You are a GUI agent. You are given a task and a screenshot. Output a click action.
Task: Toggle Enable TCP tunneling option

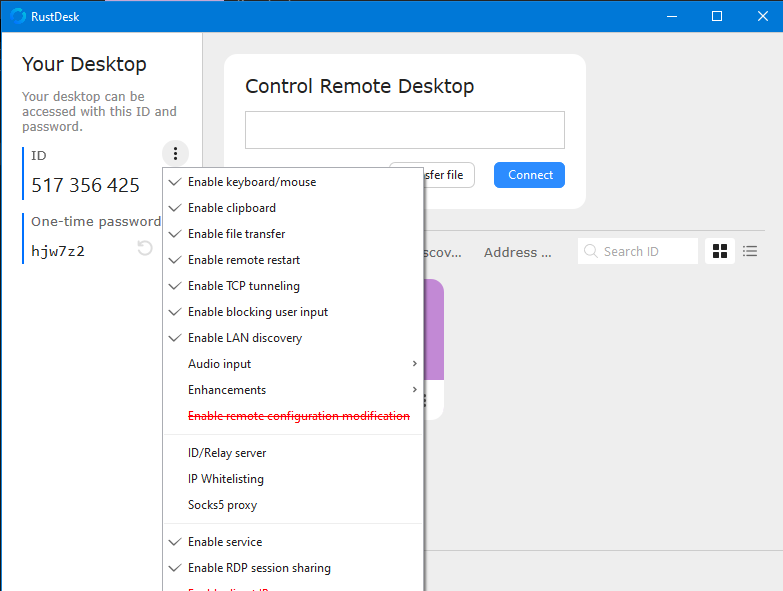coord(293,286)
